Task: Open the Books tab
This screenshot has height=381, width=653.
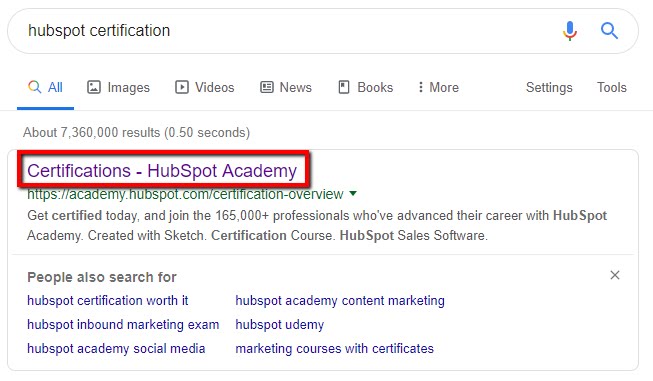Action: point(365,87)
